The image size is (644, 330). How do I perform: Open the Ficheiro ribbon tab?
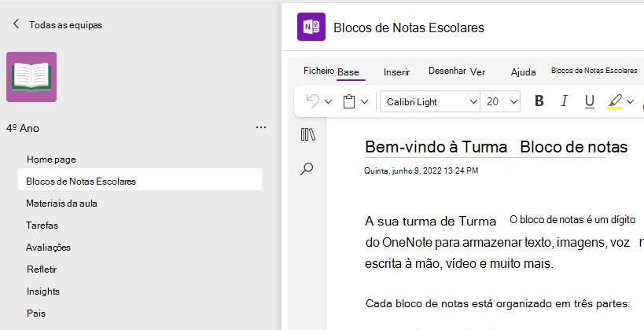tap(318, 71)
